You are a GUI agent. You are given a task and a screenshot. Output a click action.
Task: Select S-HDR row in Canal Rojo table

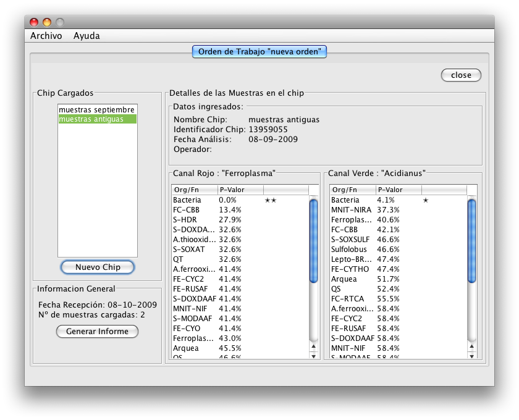click(x=240, y=220)
